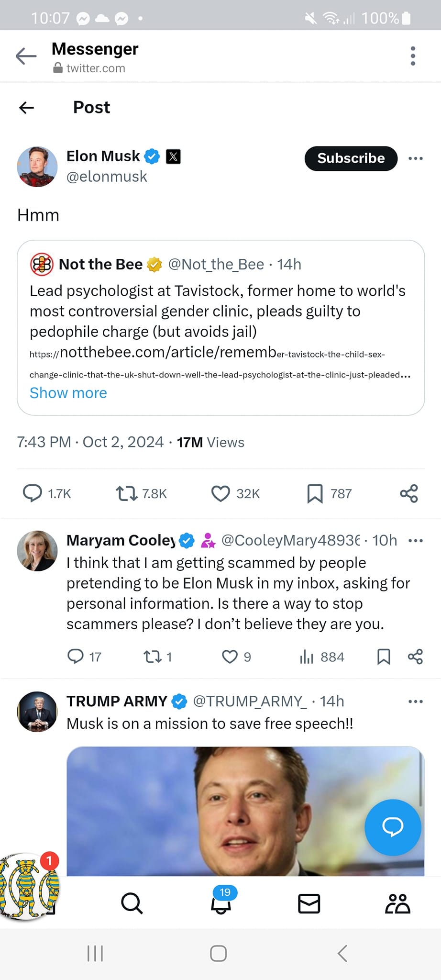Open more options on Maryam Cooley's reply
This screenshot has height=980, width=441.
(x=416, y=541)
